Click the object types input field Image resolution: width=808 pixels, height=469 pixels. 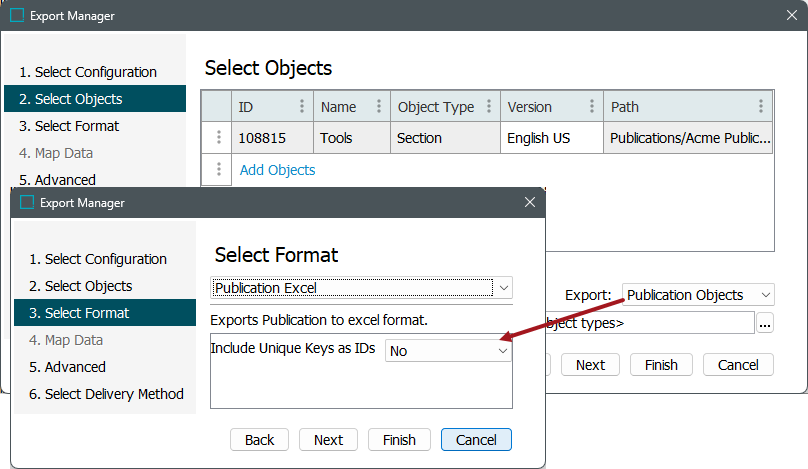(650, 323)
